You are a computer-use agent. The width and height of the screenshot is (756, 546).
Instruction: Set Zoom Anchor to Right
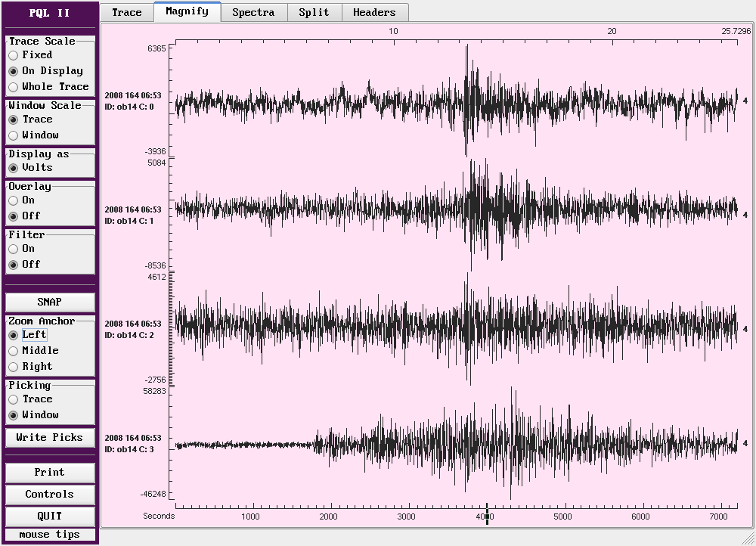click(x=14, y=367)
